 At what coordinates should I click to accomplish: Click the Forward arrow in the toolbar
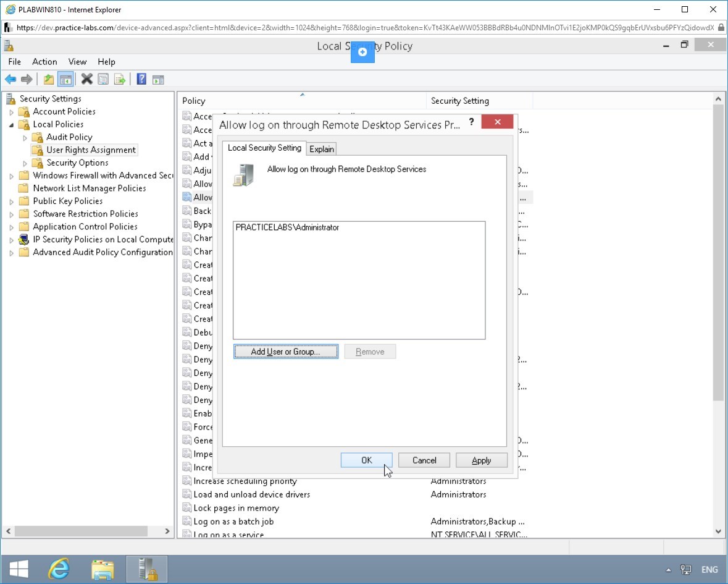coord(27,80)
